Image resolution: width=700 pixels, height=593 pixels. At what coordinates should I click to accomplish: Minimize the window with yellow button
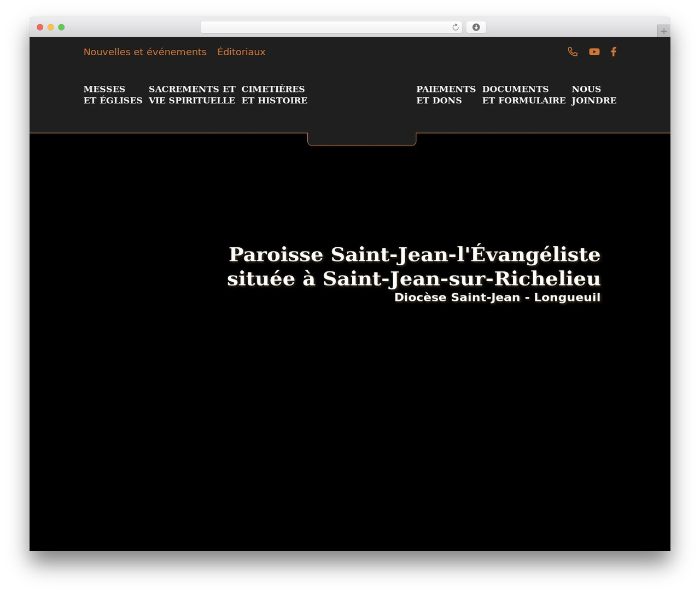(x=51, y=27)
